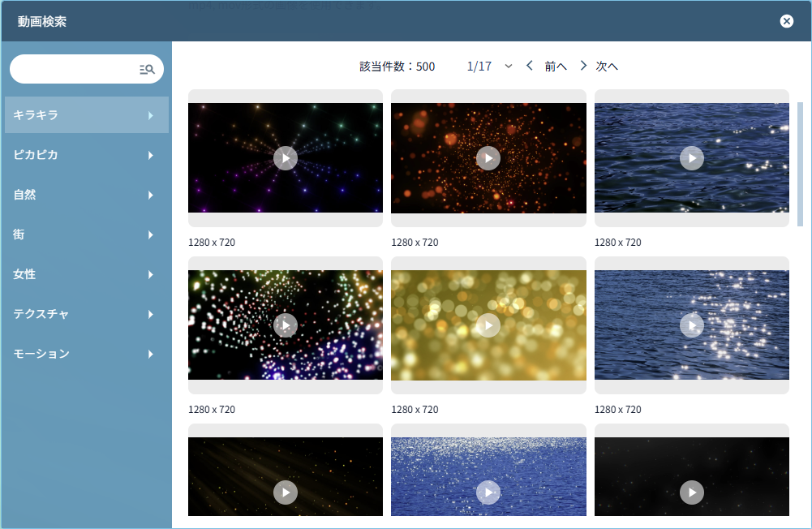Click the previous page chevron icon
Viewport: 812px width, 529px height.
click(529, 66)
